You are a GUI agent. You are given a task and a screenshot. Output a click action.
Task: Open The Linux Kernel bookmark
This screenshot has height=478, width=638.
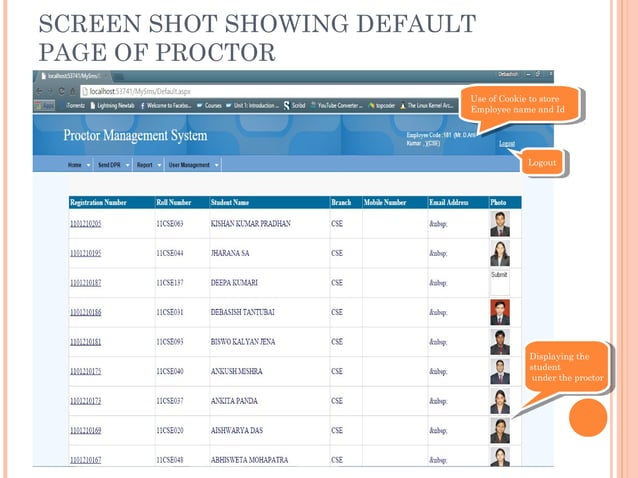(x=430, y=104)
